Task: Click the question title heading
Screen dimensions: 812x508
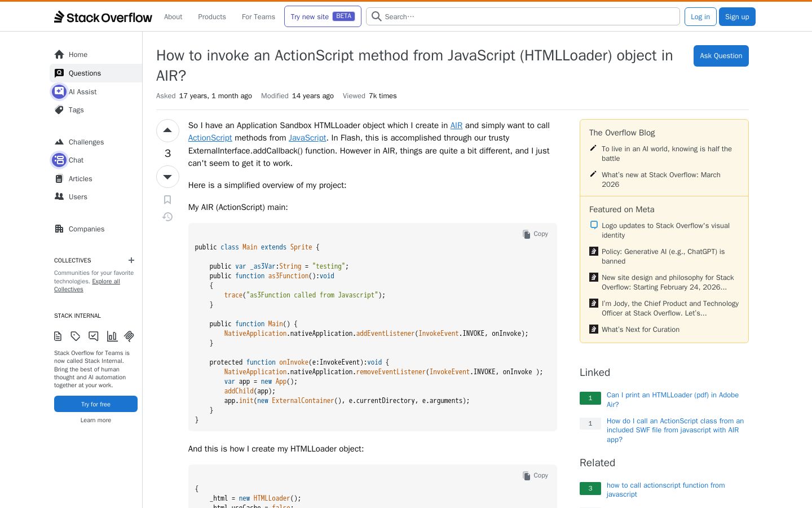Action: click(414, 65)
